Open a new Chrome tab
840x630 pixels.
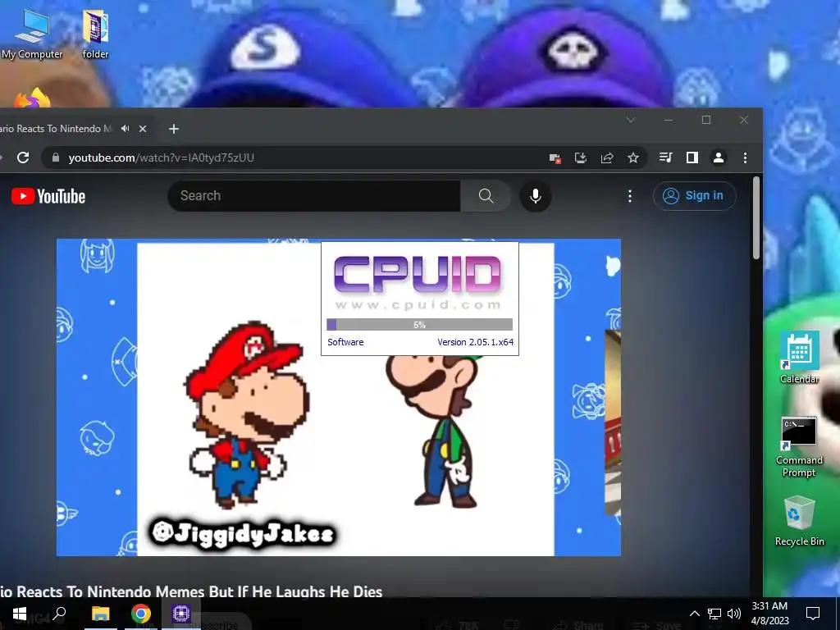tap(174, 129)
